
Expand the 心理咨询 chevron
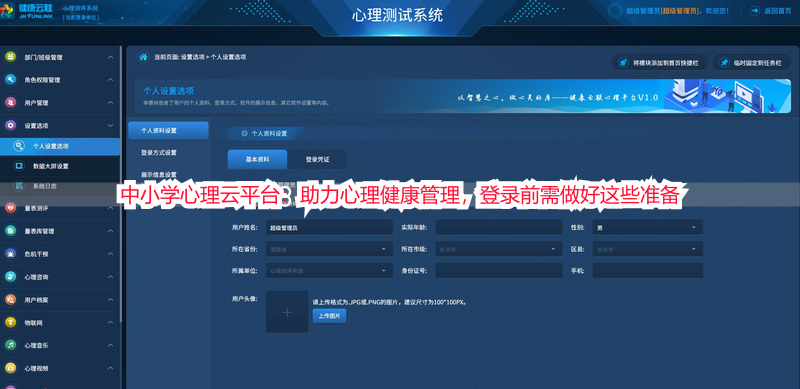[110, 277]
